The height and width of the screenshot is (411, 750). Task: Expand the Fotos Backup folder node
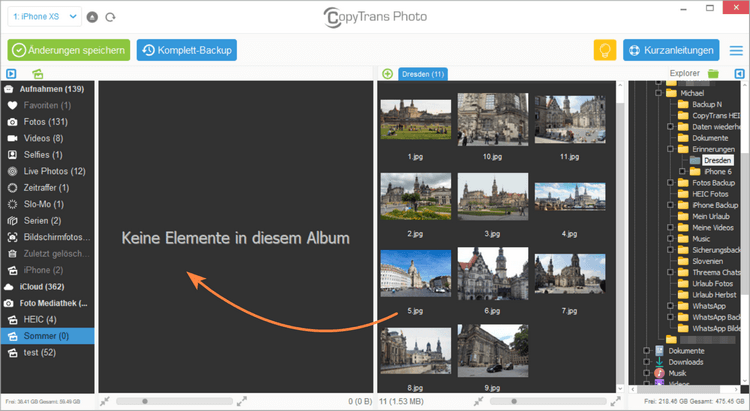click(670, 183)
